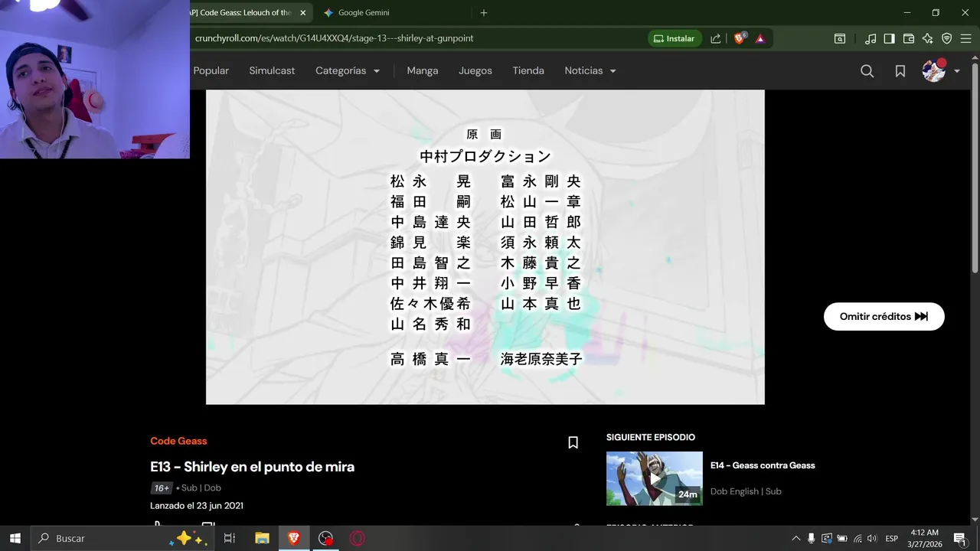Open the Crunchyroll watchlist bookmark in header

tap(900, 70)
